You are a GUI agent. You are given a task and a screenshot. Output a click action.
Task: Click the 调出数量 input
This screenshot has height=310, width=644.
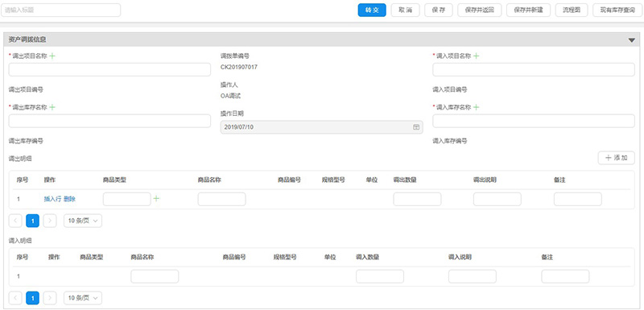pos(417,199)
